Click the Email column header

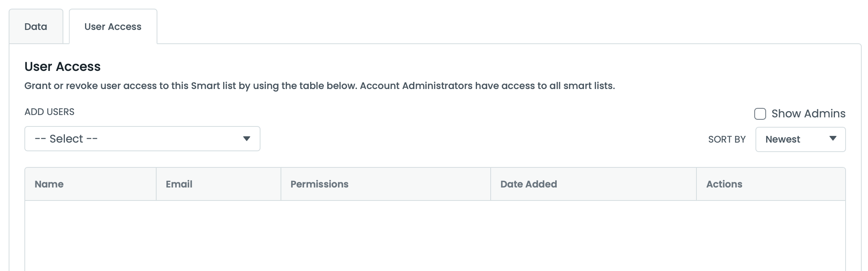pyautogui.click(x=179, y=184)
